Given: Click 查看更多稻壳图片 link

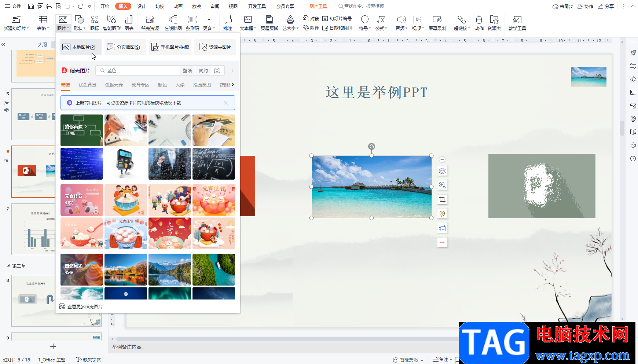Looking at the screenshot, I should point(81,306).
